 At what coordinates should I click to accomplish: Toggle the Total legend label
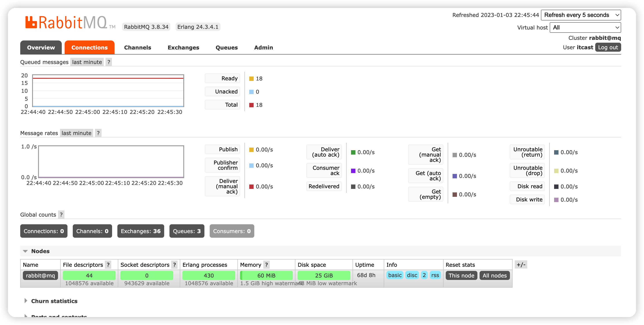pyautogui.click(x=222, y=105)
